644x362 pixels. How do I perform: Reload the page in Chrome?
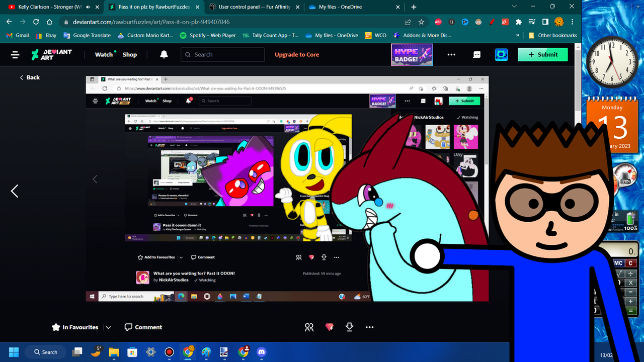coord(36,22)
